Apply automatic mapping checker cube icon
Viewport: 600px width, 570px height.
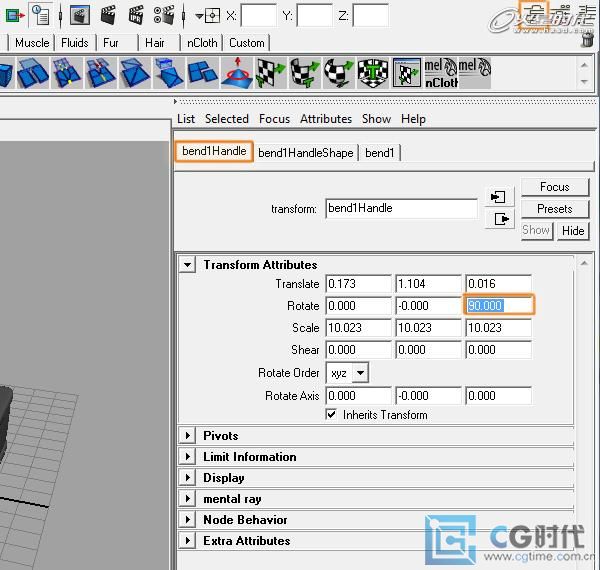[x=373, y=73]
